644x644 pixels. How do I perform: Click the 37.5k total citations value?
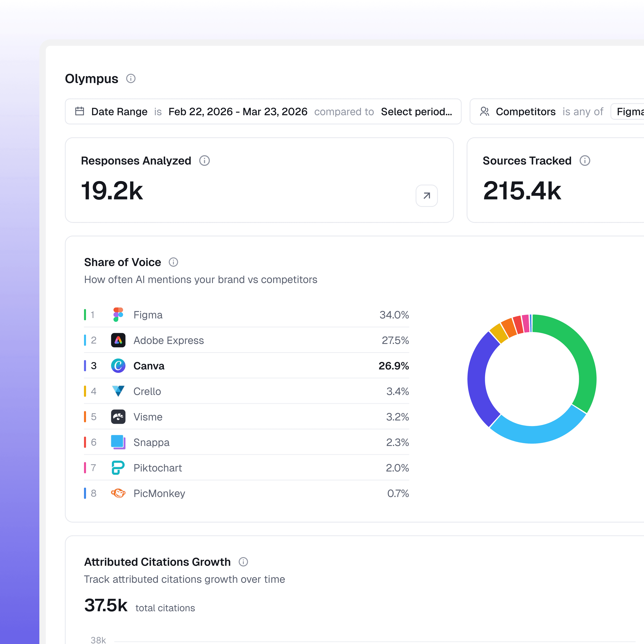(106, 605)
